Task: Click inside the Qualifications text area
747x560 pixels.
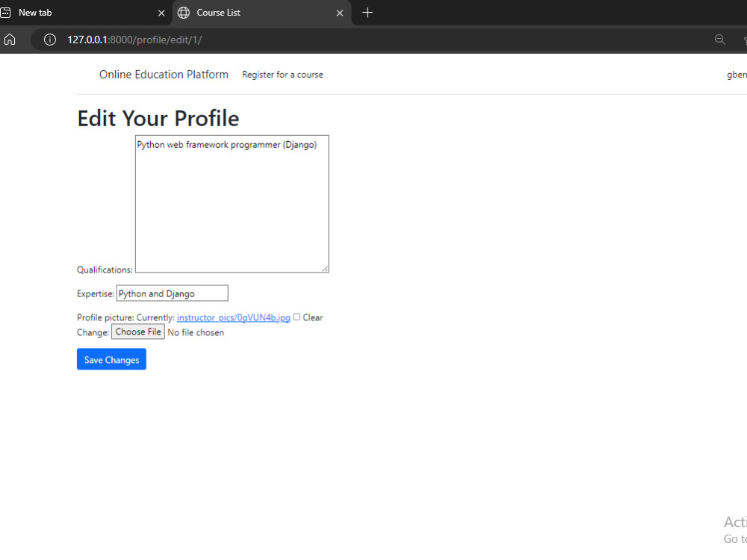Action: tap(232, 205)
